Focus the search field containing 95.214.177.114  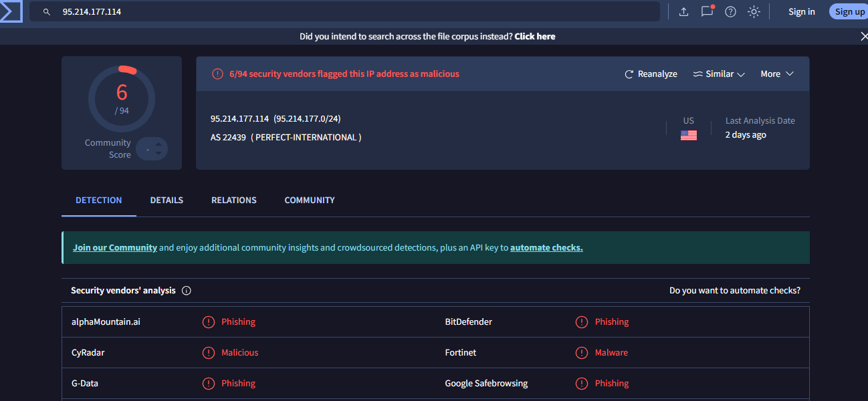coord(344,12)
